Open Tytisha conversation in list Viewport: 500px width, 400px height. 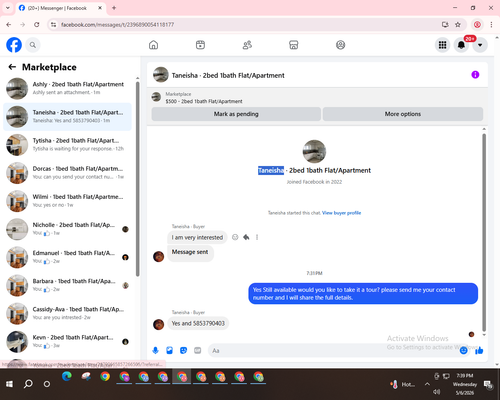67,145
